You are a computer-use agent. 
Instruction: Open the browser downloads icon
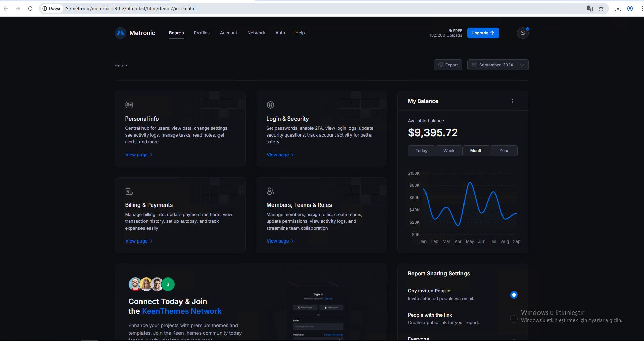pos(618,8)
